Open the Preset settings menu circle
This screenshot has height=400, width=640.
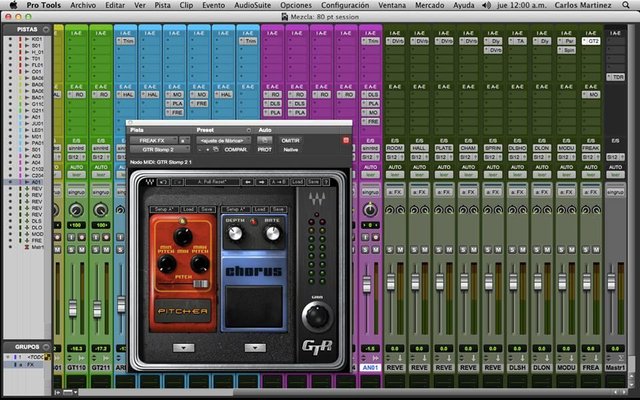pyautogui.click(x=248, y=130)
